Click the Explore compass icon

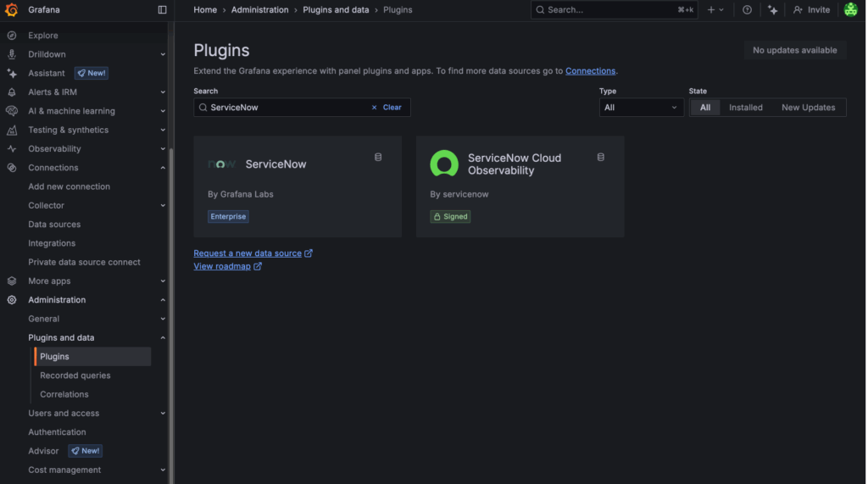click(12, 36)
